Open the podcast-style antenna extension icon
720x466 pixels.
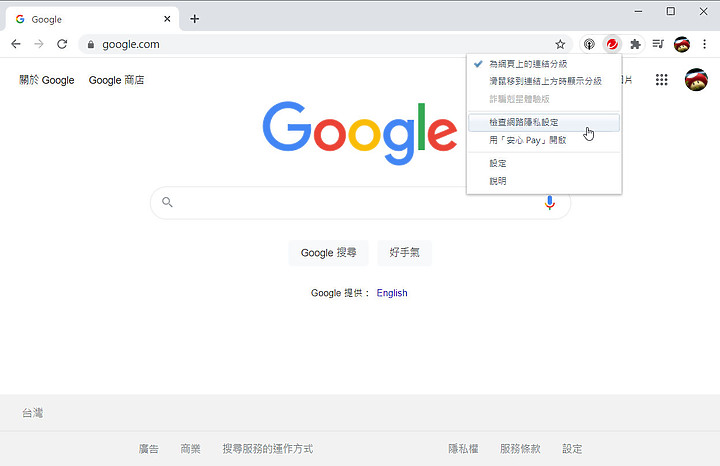pyautogui.click(x=589, y=44)
